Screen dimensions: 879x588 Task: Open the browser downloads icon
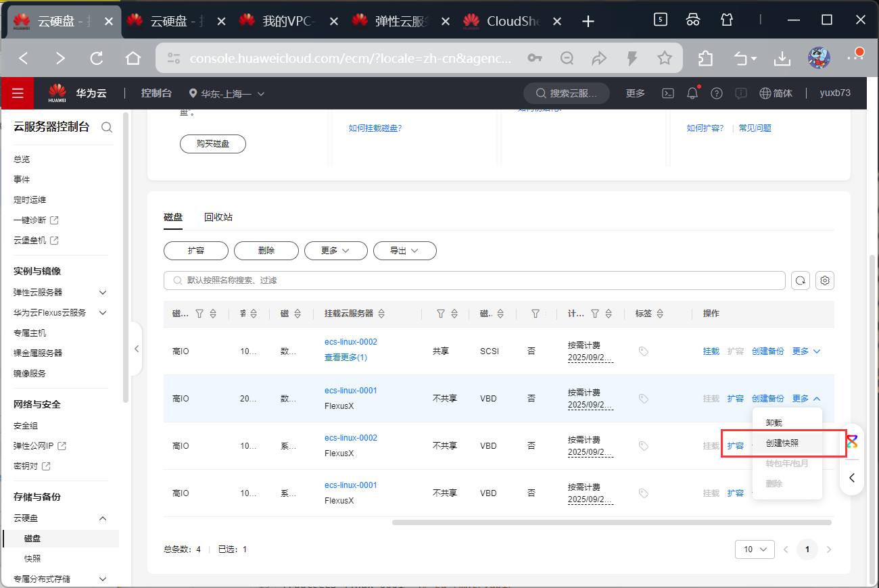782,59
